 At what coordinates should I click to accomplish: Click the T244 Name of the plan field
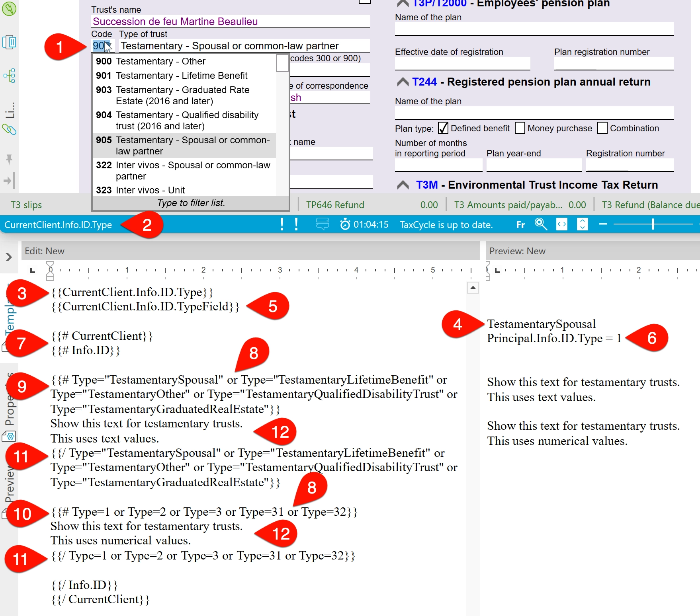click(x=534, y=113)
